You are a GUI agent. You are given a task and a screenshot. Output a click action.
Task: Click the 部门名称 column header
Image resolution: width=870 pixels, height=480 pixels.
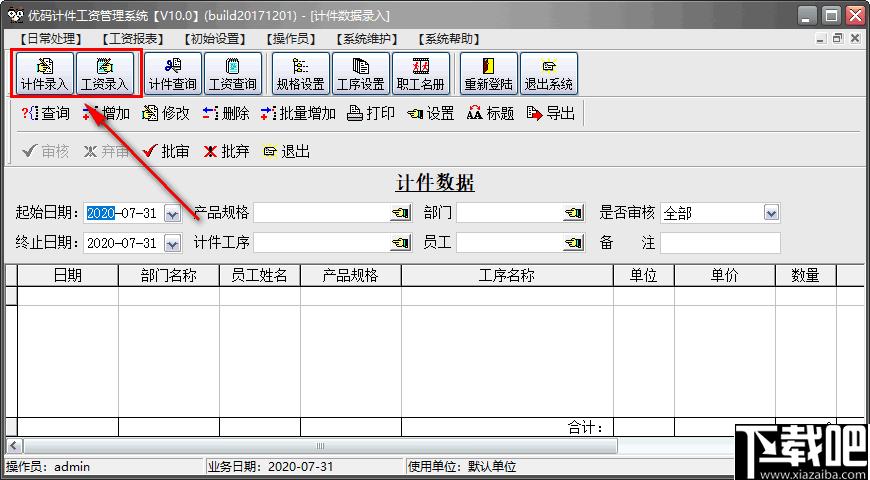169,275
